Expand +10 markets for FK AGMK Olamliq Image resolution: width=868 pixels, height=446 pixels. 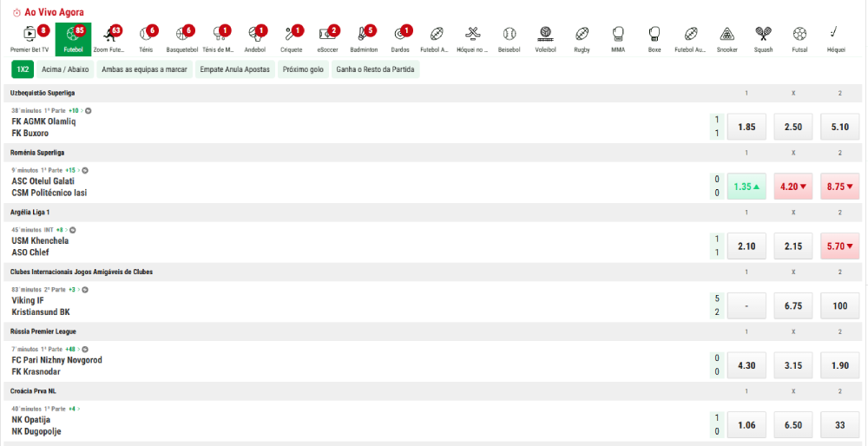[x=74, y=110]
